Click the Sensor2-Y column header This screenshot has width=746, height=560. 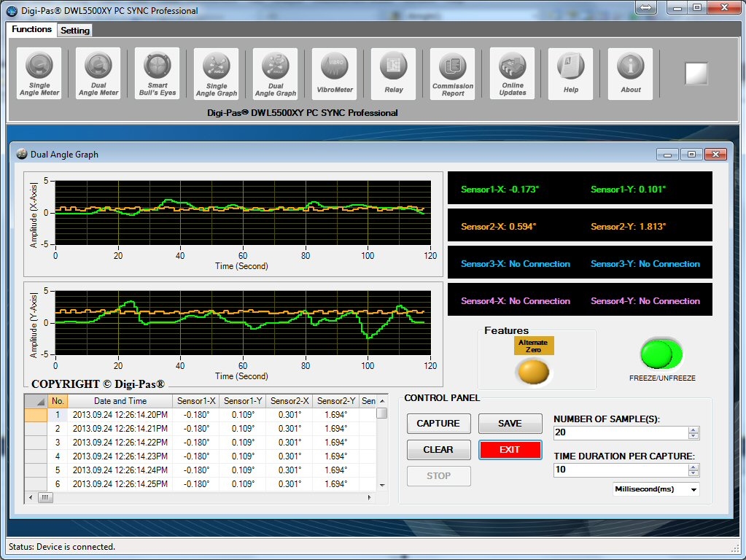(x=336, y=401)
